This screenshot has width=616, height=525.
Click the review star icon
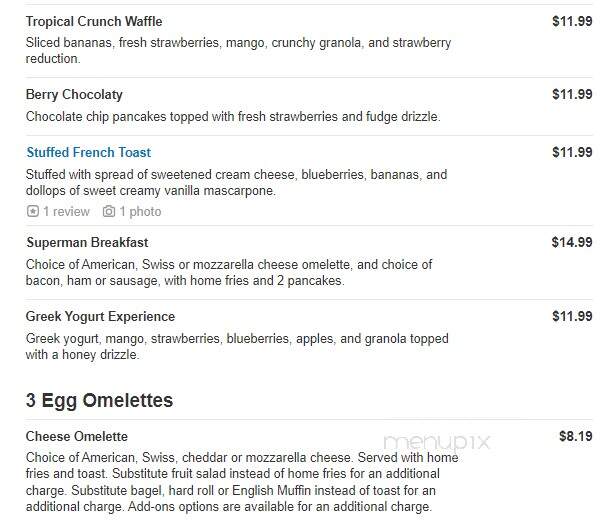pos(33,211)
